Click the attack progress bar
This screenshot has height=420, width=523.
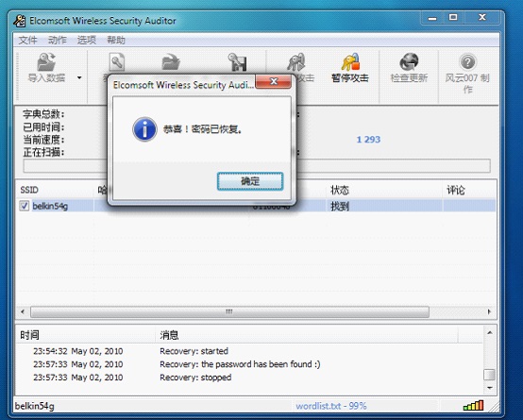(257, 166)
